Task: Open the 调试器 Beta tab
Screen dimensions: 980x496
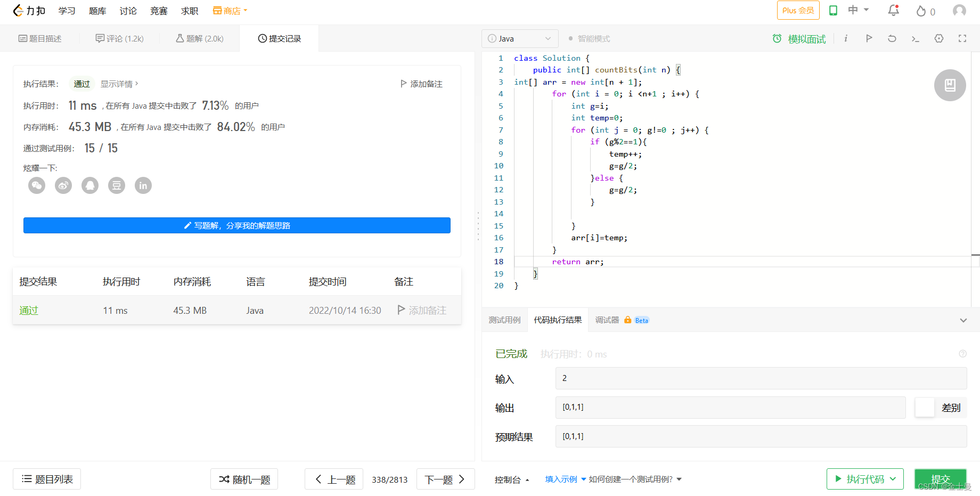Action: [622, 320]
